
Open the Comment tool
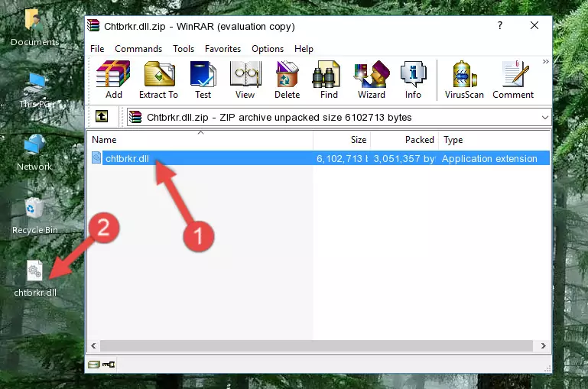[x=513, y=79]
